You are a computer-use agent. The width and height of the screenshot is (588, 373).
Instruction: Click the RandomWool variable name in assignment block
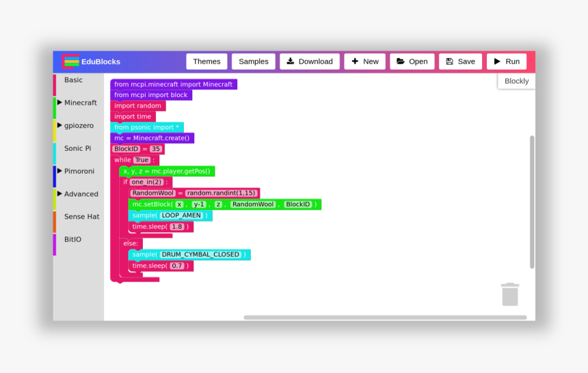pyautogui.click(x=153, y=193)
